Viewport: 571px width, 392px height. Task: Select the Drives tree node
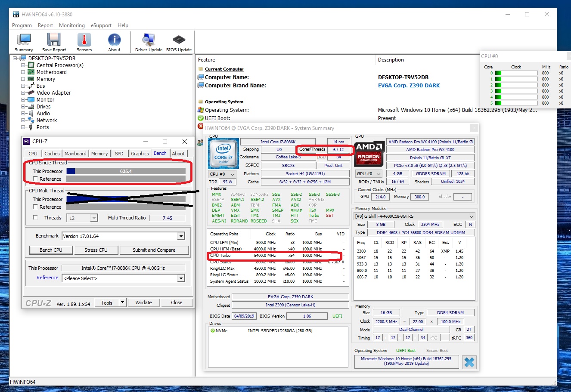pos(43,107)
